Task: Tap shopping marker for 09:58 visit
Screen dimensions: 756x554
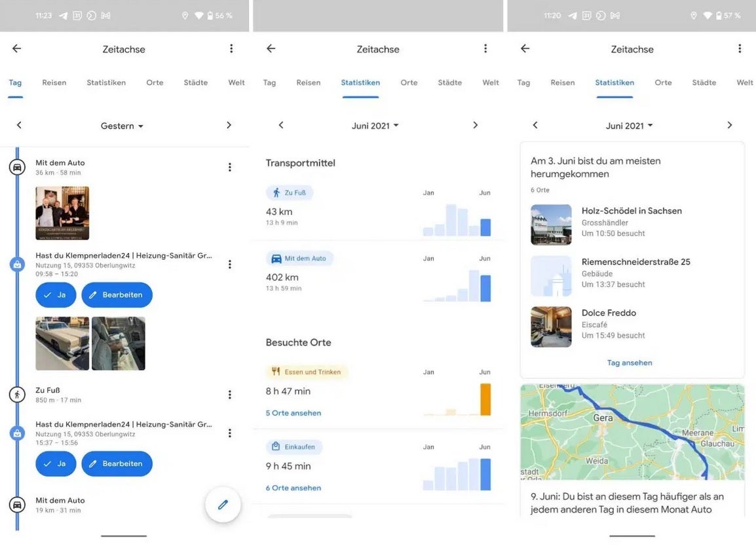Action: click(x=17, y=264)
